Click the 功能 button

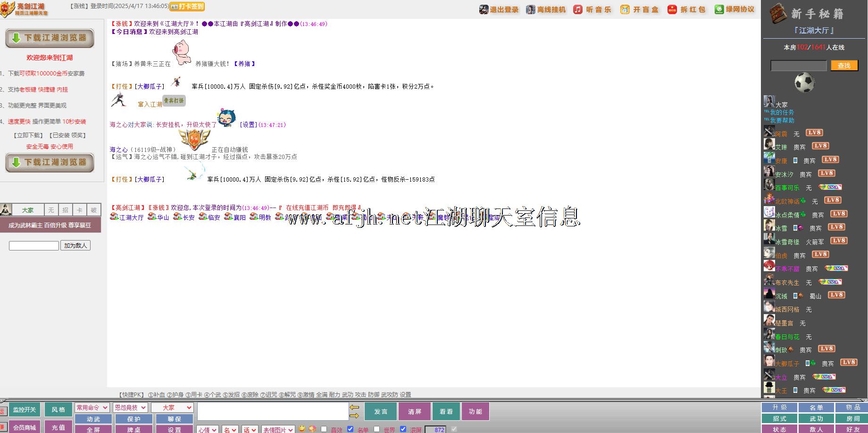coord(476,411)
